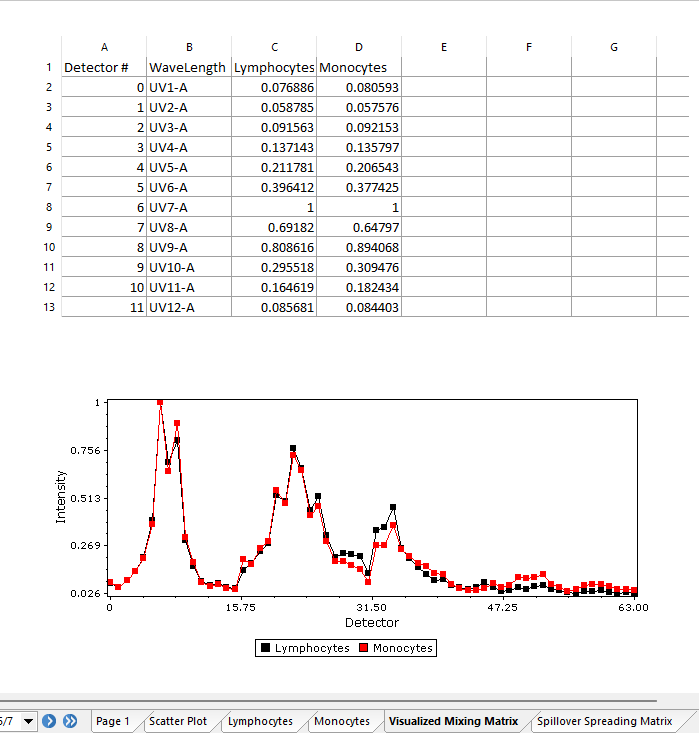Image resolution: width=699 pixels, height=733 pixels.
Task: Click the Intensity y-axis title
Action: click(x=61, y=497)
